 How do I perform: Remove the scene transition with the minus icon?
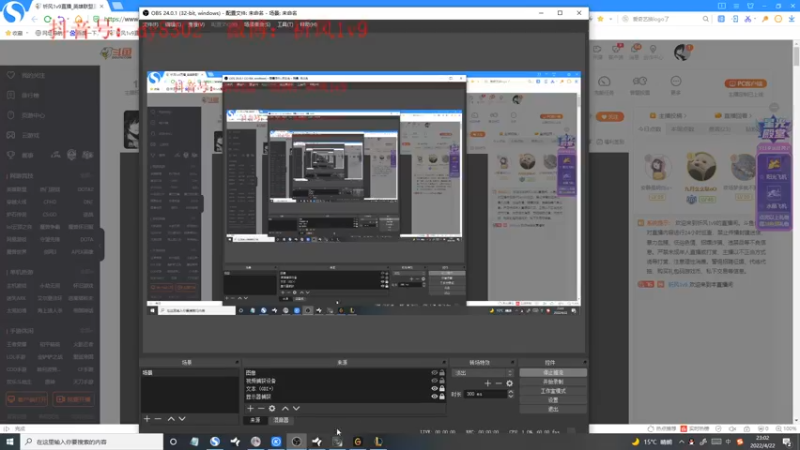(x=498, y=383)
